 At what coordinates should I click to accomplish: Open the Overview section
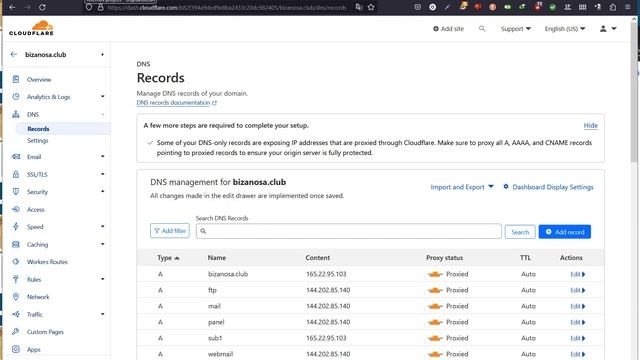pos(39,79)
